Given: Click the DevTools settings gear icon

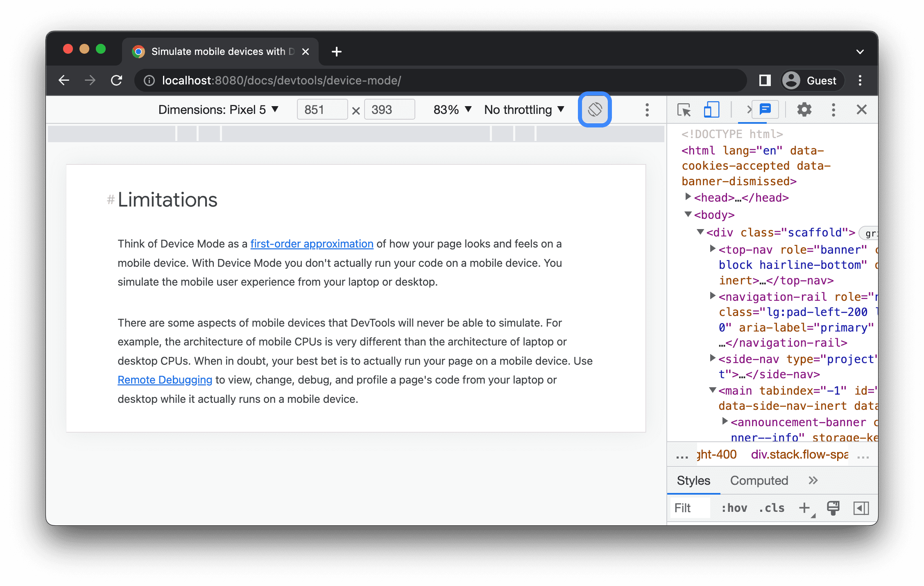Looking at the screenshot, I should click(x=804, y=109).
